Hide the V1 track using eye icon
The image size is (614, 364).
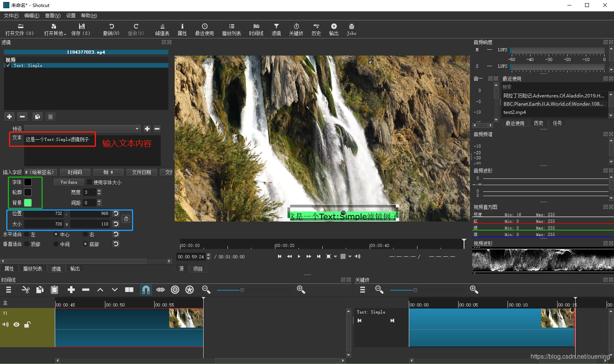coord(16,324)
